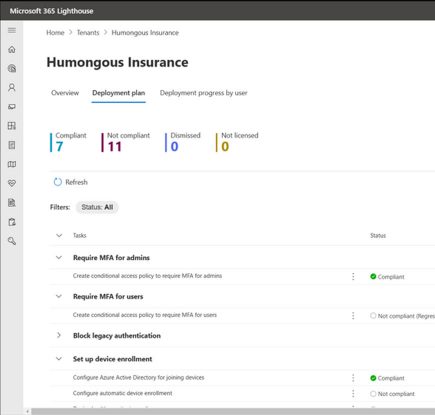Click the Not licensed count 0

[x=225, y=146]
